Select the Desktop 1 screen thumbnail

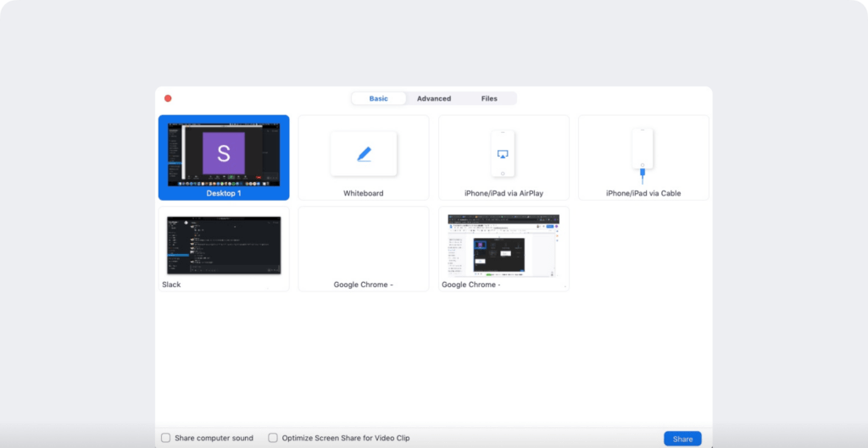click(224, 155)
